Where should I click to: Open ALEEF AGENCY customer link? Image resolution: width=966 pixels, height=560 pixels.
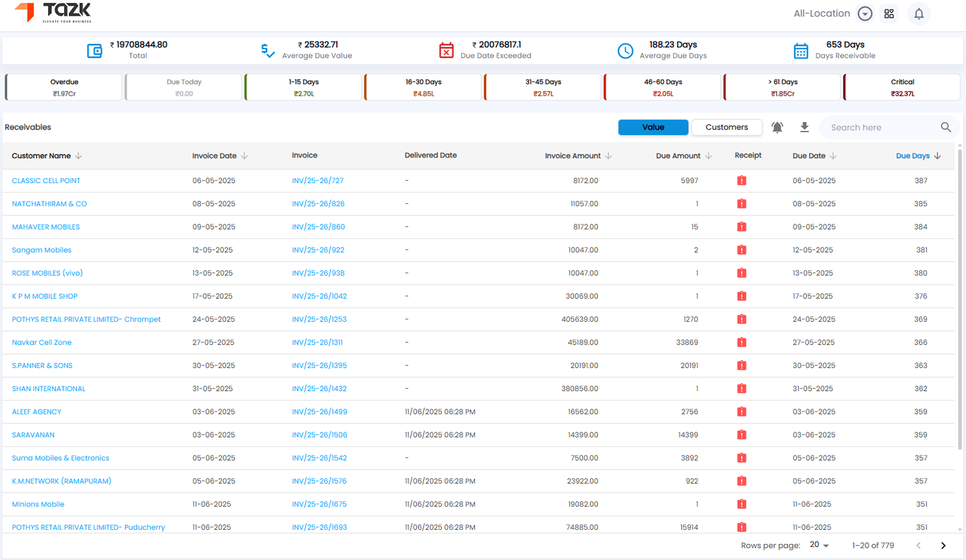(x=37, y=412)
